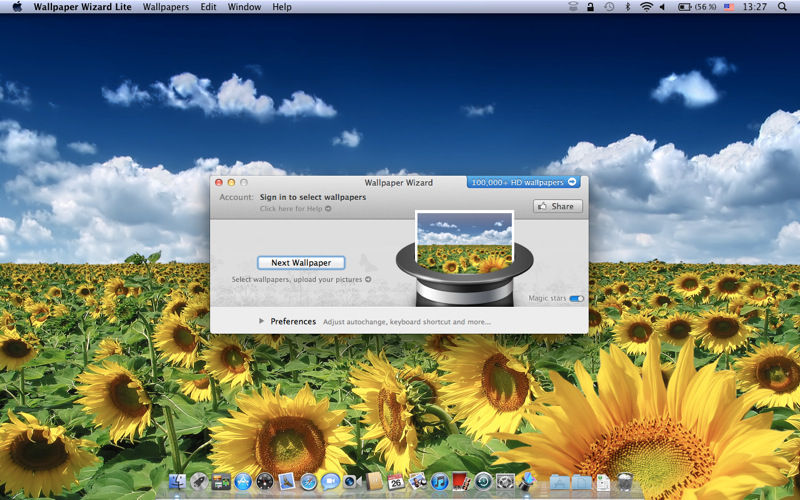800x500 pixels.
Task: Minimize the Wallpaper Wizard window
Action: pos(231,182)
